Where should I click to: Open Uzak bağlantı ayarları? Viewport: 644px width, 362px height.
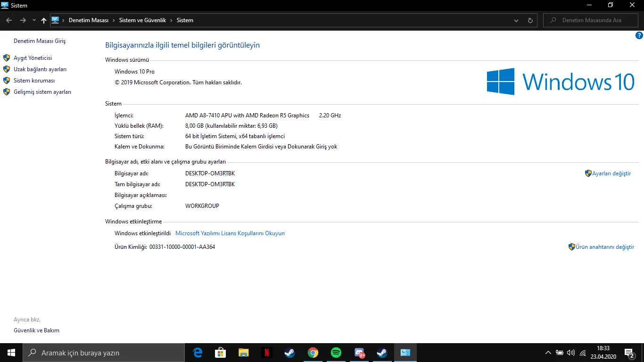tap(40, 69)
